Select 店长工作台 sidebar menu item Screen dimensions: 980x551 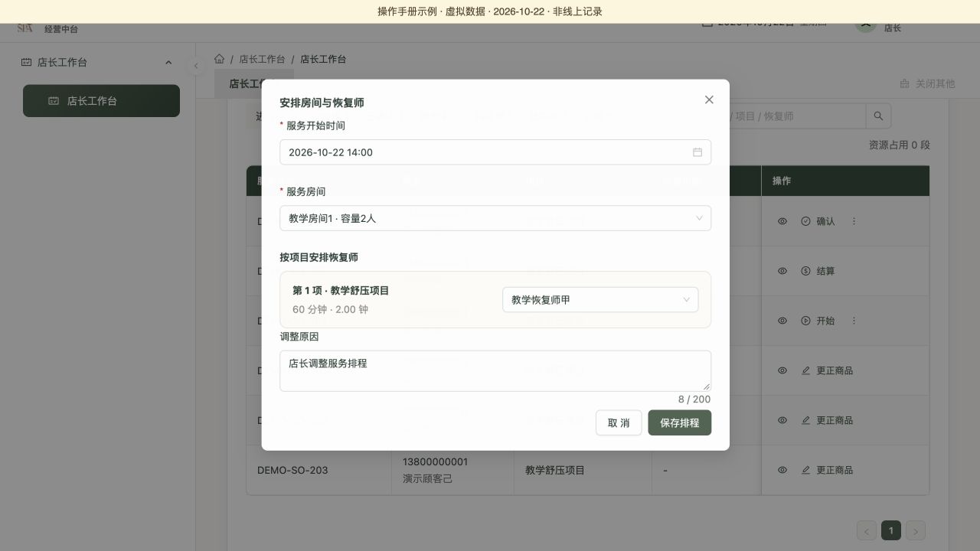[101, 101]
